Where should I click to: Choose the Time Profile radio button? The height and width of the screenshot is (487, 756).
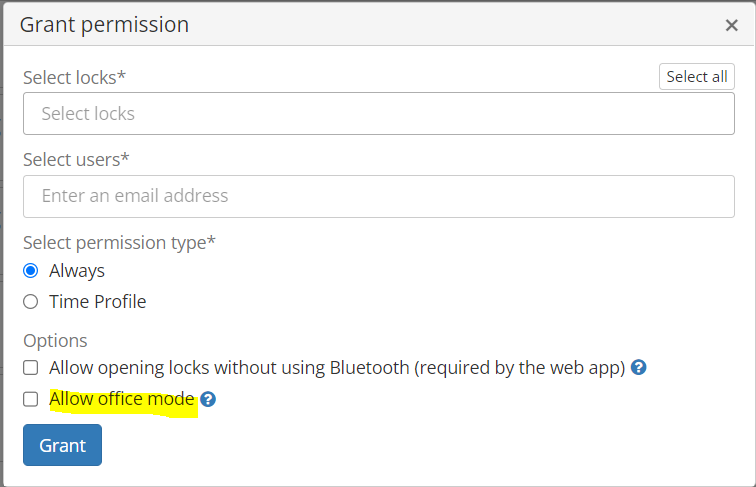point(31,302)
